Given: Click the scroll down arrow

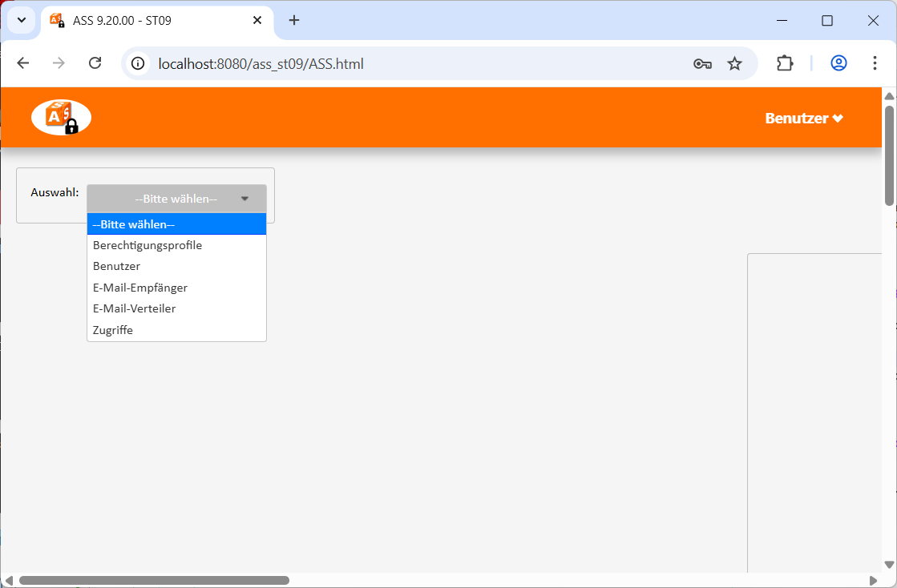Looking at the screenshot, I should (x=889, y=565).
